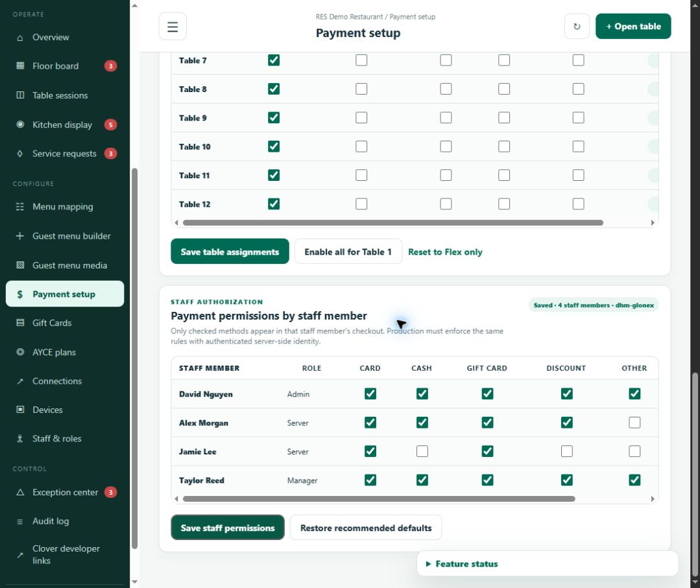Open Floor board menu item
This screenshot has width=700, height=588.
pyautogui.click(x=65, y=66)
